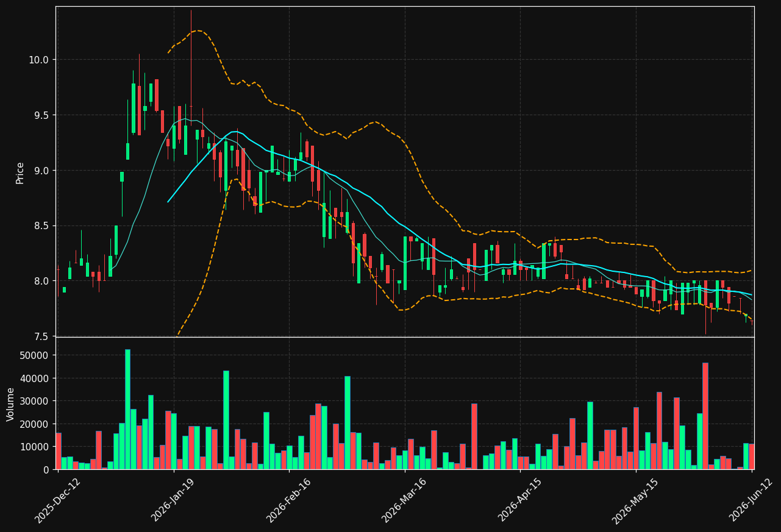Click the 2026-Jun-12 date label

click(x=752, y=500)
